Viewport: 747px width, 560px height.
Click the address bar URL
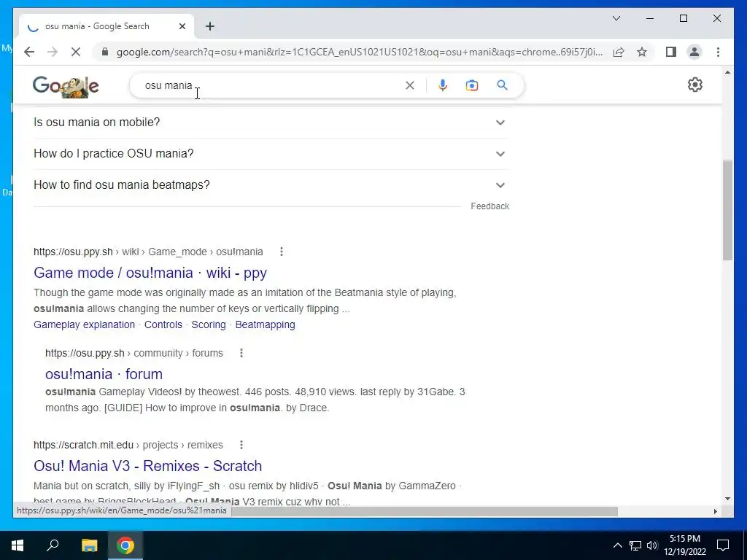point(360,52)
